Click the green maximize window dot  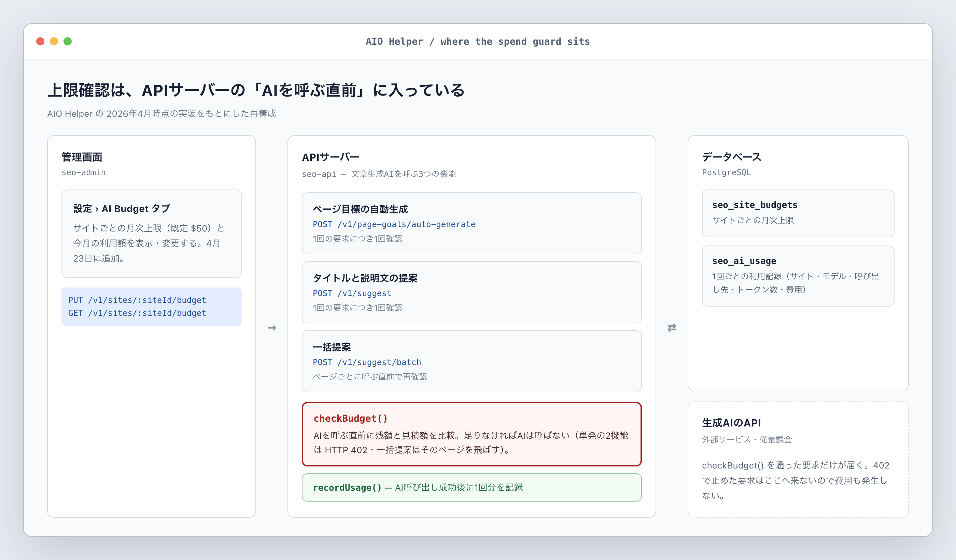pyautogui.click(x=68, y=41)
